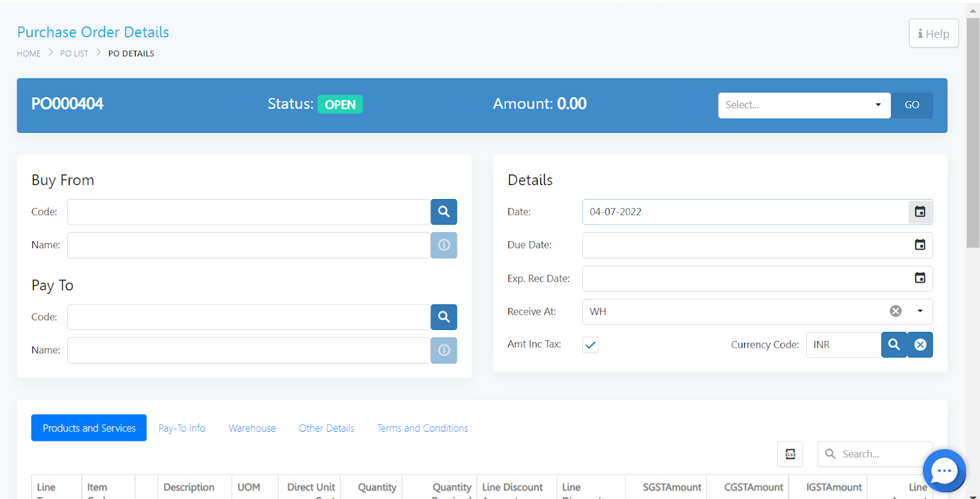Open the Pay-To Info tab
980x499 pixels.
click(x=182, y=428)
